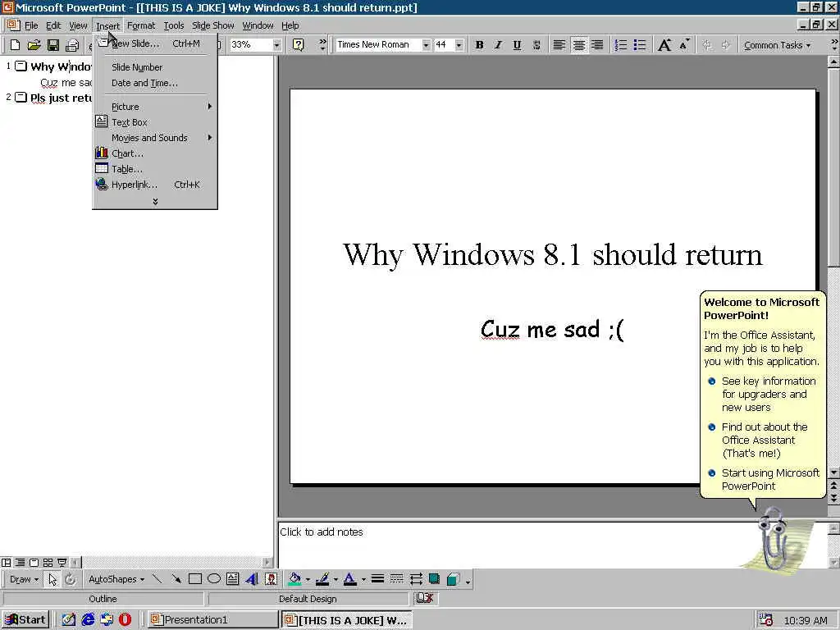Insert WordArt from the Drawing toolbar
The width and height of the screenshot is (840, 630).
point(252,579)
